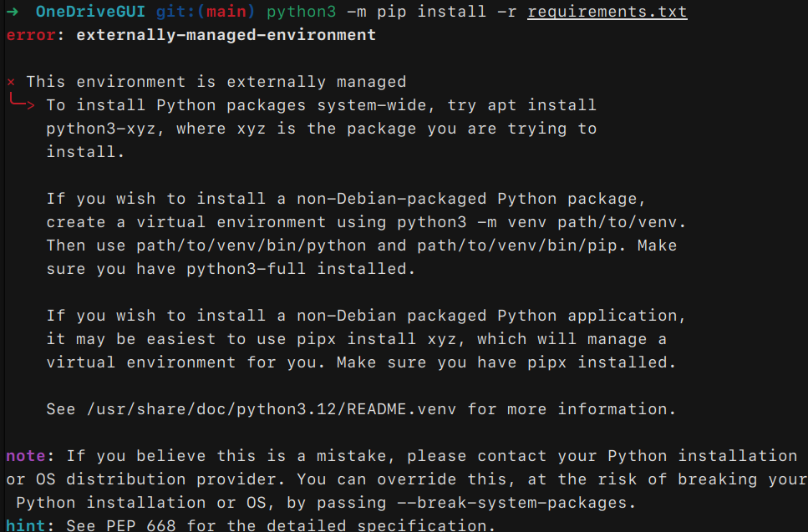Select the bold "externally-managed-environment" text

click(226, 35)
